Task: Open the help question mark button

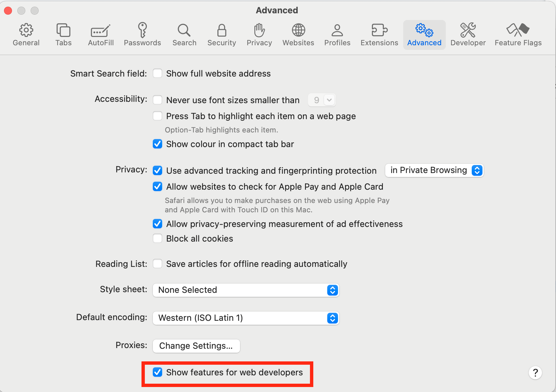Action: coord(535,373)
